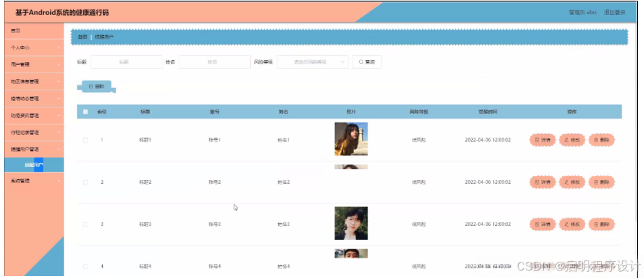Click 删除 in the 标题2 row
Image resolution: width=644 pixels, height=278 pixels.
point(601,182)
